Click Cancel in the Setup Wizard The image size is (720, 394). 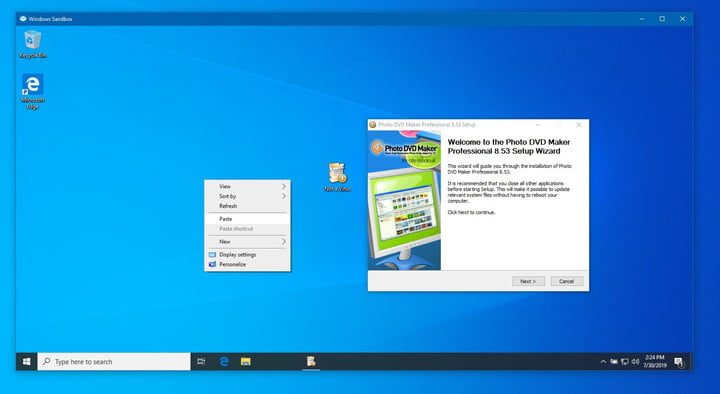[567, 281]
